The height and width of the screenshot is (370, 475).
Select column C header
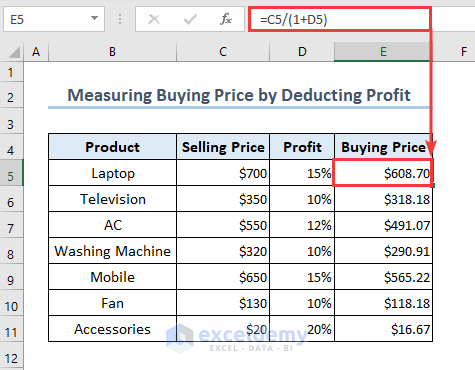pyautogui.click(x=223, y=52)
